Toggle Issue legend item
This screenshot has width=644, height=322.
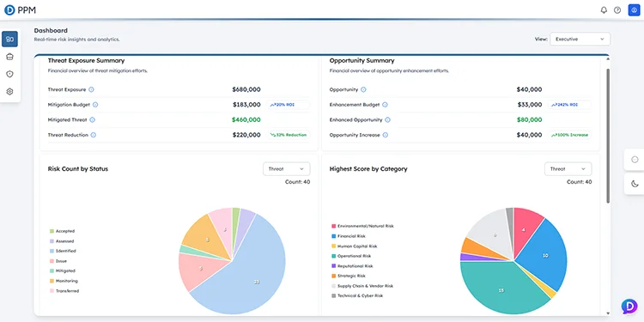58,261
